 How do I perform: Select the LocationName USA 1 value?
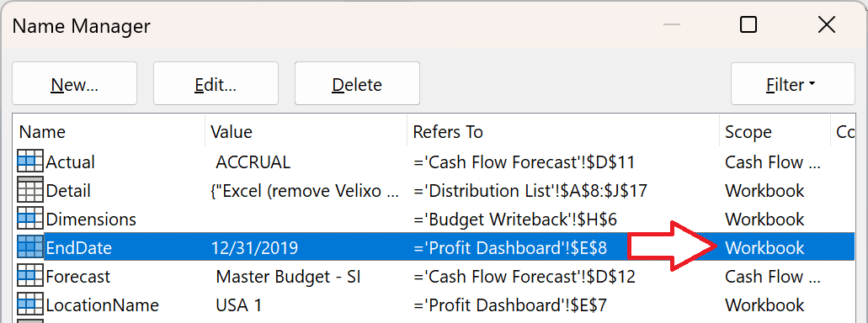pos(238,304)
